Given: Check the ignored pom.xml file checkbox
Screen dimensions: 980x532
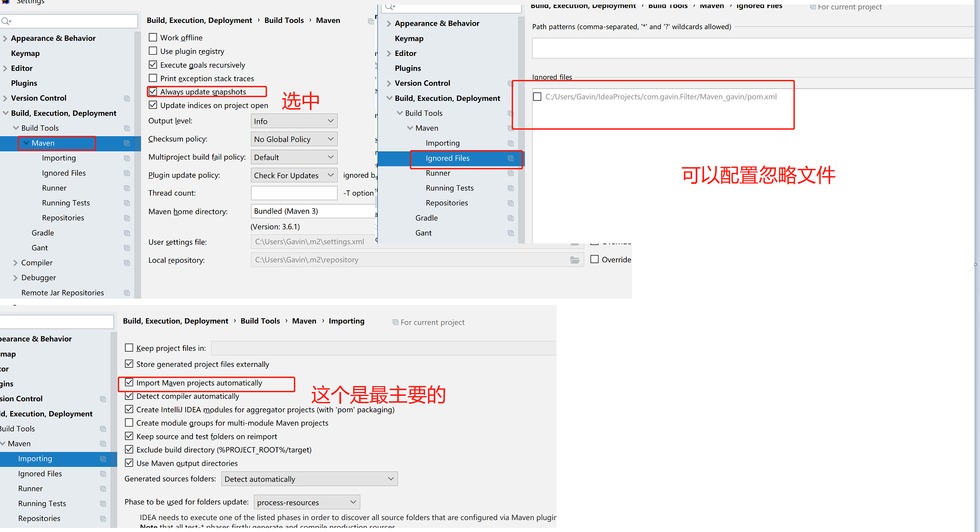Looking at the screenshot, I should point(537,97).
